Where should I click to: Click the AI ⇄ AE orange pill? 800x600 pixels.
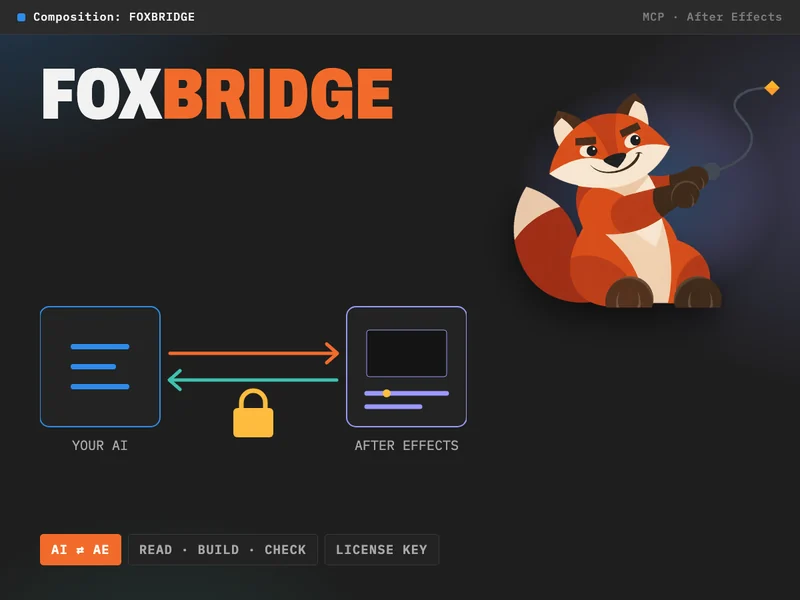tap(81, 549)
